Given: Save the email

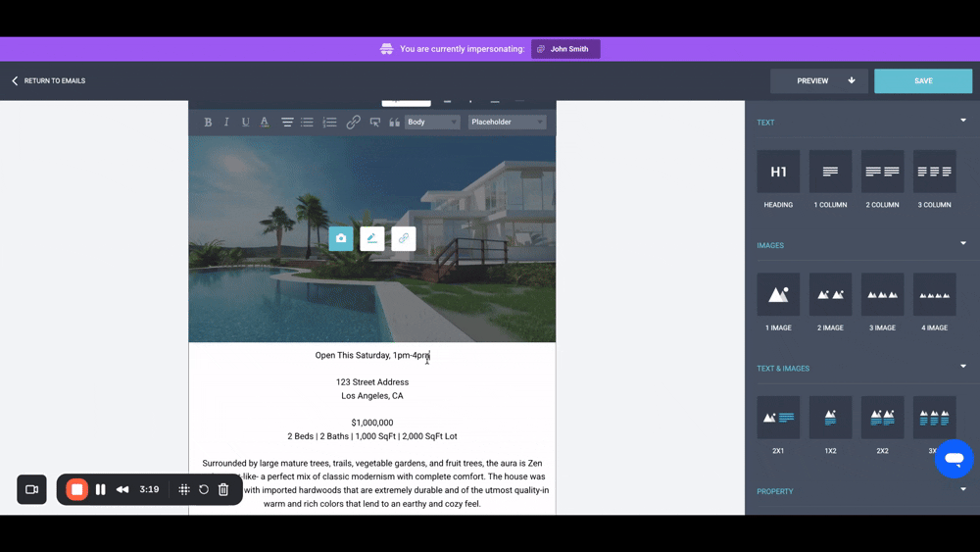Looking at the screenshot, I should pos(923,80).
